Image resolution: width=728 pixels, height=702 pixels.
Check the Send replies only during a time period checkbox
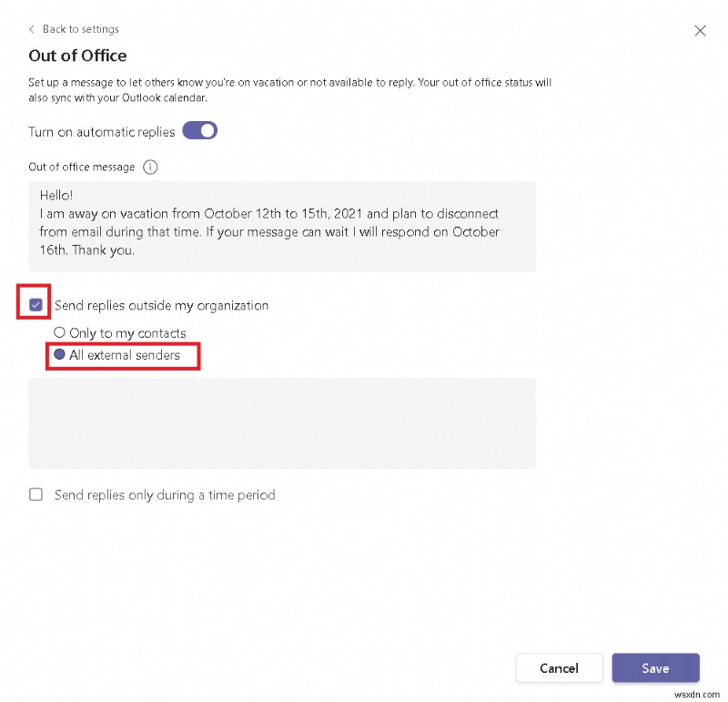point(36,494)
